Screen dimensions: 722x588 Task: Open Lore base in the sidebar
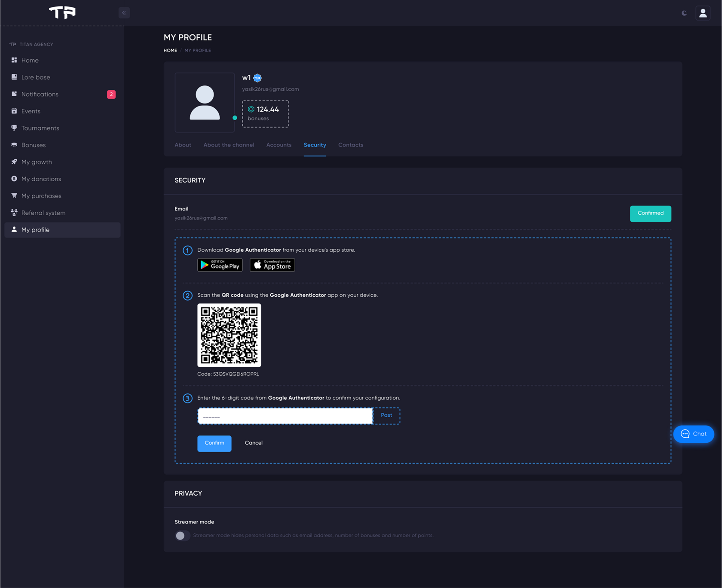62,77
